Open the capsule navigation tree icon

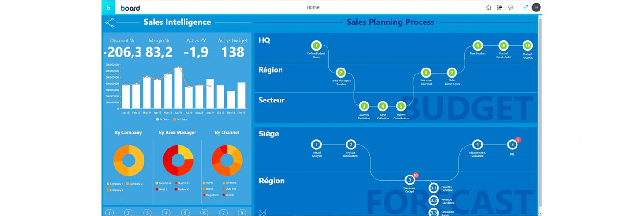tap(500, 7)
